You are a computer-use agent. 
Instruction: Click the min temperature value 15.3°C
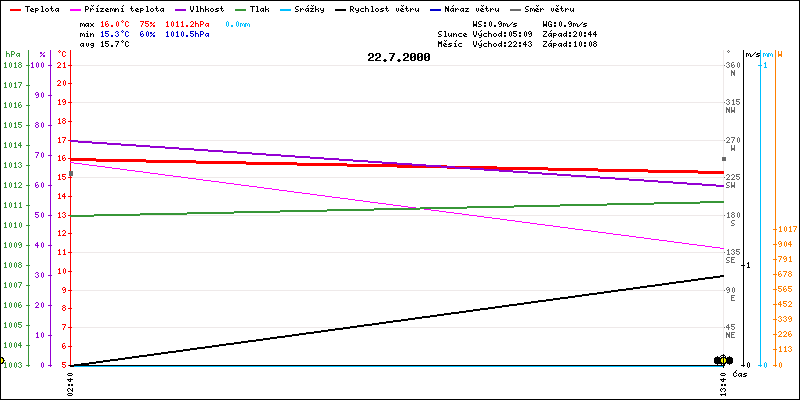click(117, 34)
